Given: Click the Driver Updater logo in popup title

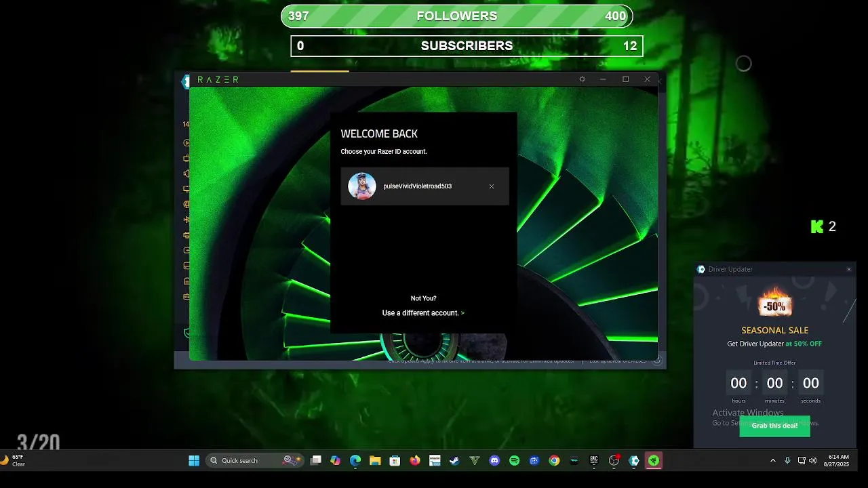Looking at the screenshot, I should click(x=701, y=269).
